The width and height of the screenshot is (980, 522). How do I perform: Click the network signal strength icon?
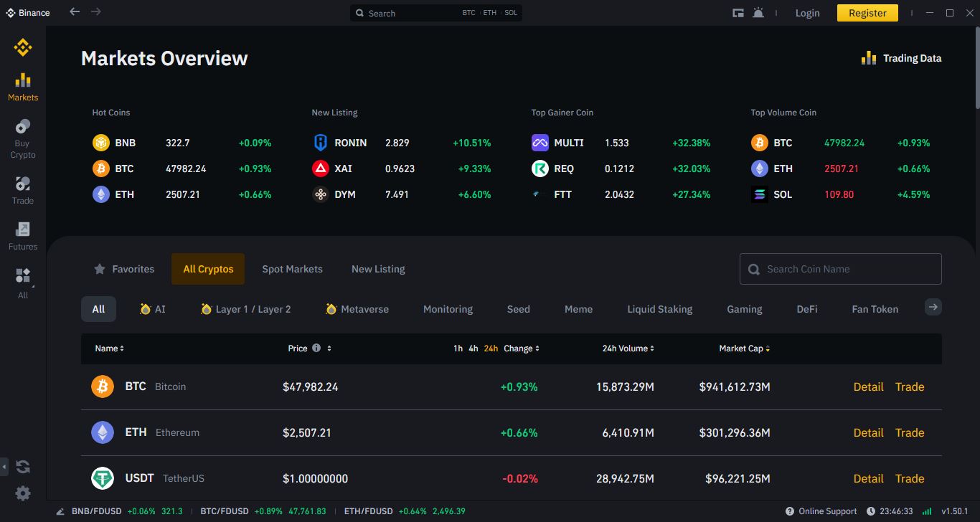(927, 511)
